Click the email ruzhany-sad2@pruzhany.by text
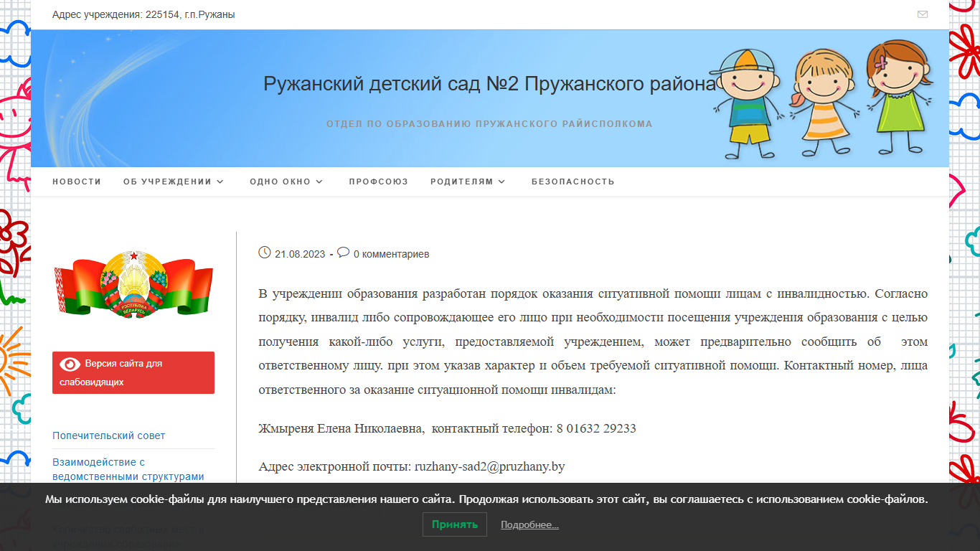Image resolution: width=980 pixels, height=551 pixels. click(490, 466)
